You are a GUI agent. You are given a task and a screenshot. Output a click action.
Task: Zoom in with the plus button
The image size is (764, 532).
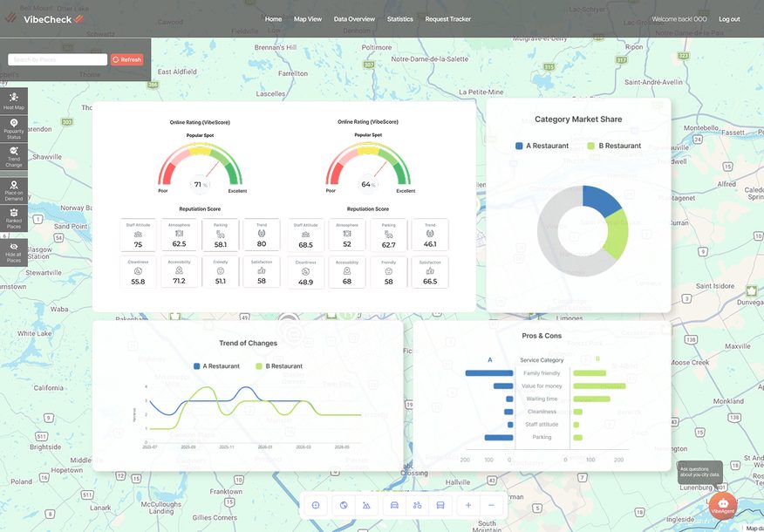468,505
